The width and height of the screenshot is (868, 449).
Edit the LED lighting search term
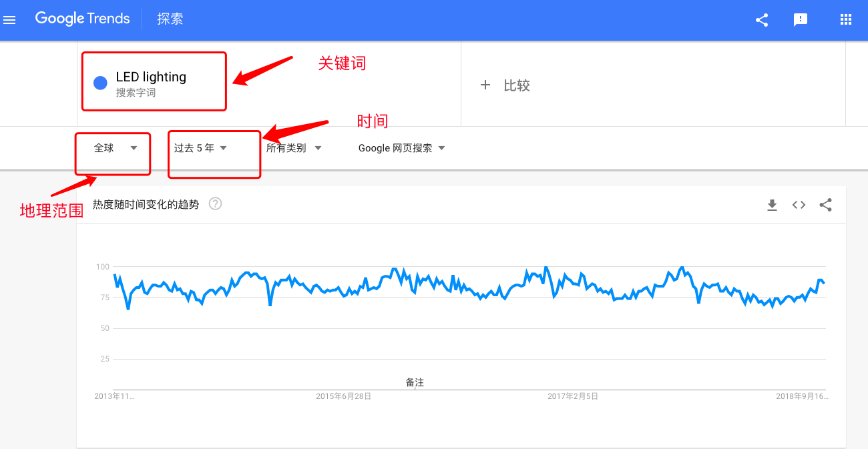pyautogui.click(x=151, y=77)
